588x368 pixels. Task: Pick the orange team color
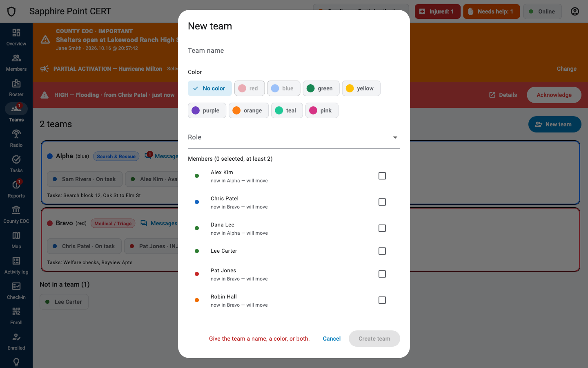(x=249, y=110)
